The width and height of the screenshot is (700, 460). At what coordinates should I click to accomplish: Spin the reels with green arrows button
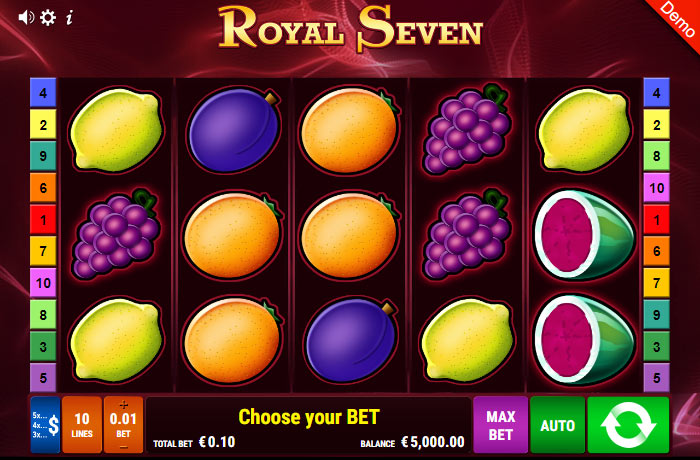(x=628, y=424)
